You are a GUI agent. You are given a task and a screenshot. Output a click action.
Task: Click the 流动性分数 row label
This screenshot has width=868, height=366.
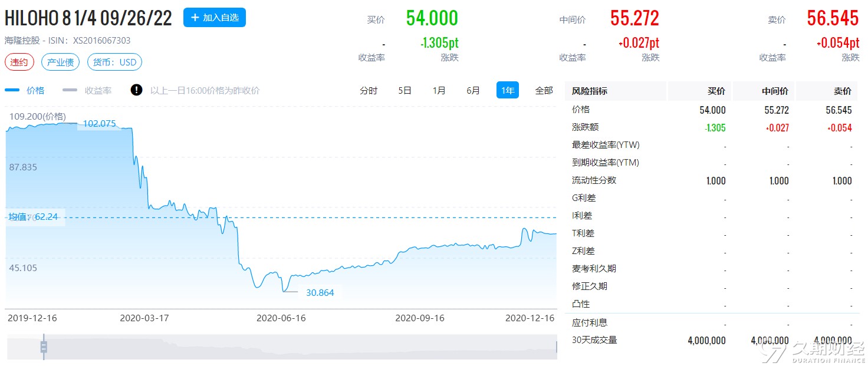click(594, 180)
